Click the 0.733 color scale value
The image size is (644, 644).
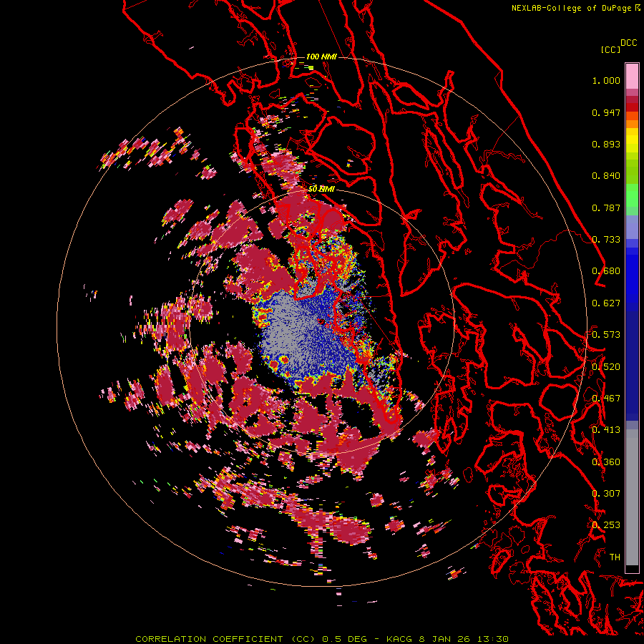pos(606,240)
